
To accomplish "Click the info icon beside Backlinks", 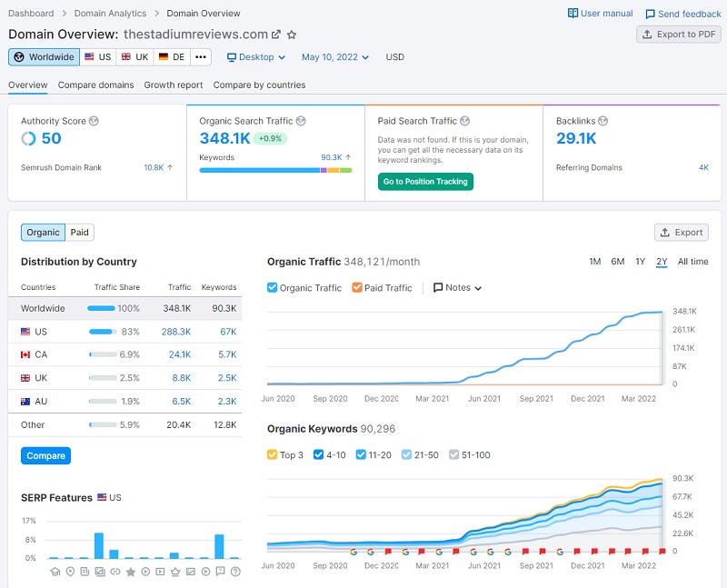I will click(603, 121).
